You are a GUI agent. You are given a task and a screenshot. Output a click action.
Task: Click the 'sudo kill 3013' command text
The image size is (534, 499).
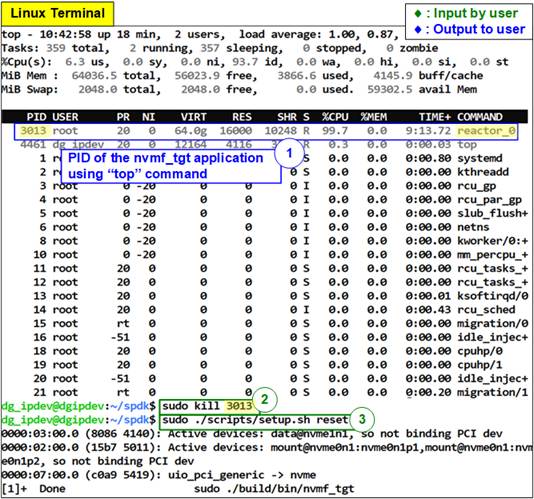click(207, 406)
